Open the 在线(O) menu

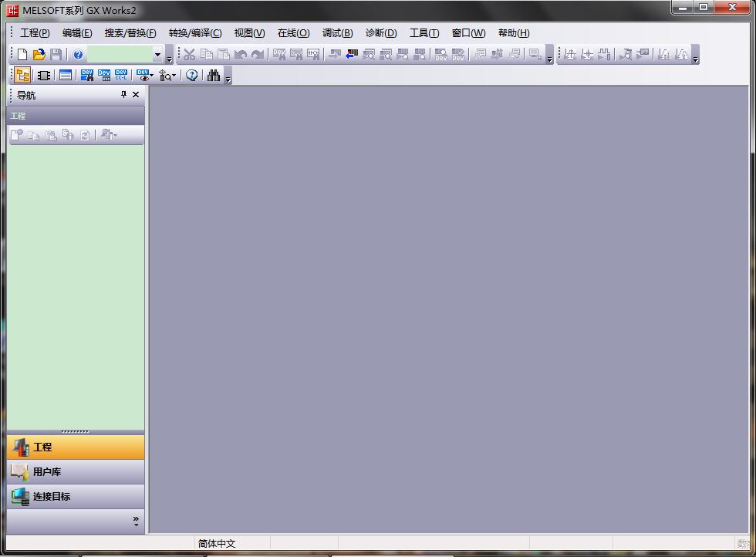[293, 33]
